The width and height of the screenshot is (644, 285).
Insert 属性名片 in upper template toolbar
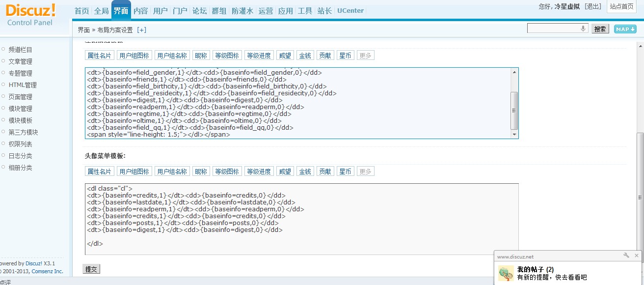click(x=99, y=56)
